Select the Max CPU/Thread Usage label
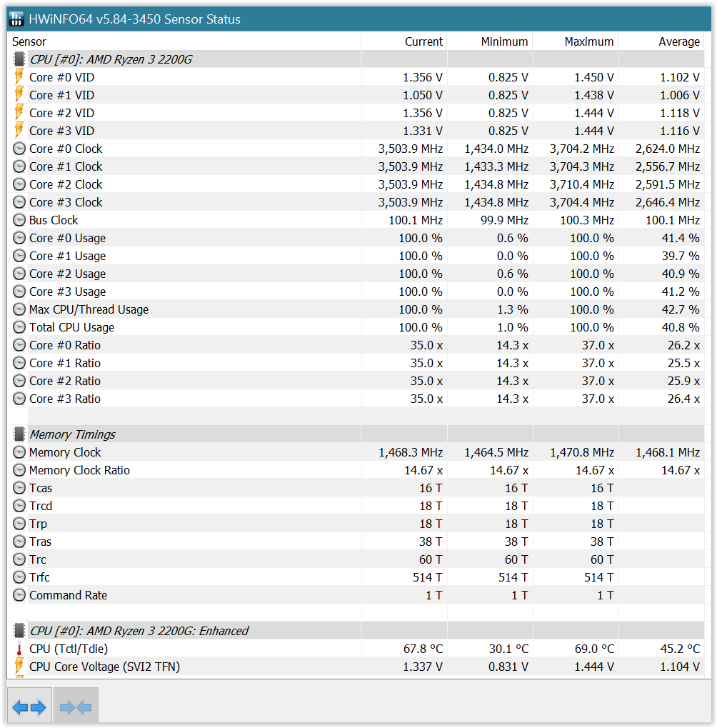 pyautogui.click(x=89, y=309)
